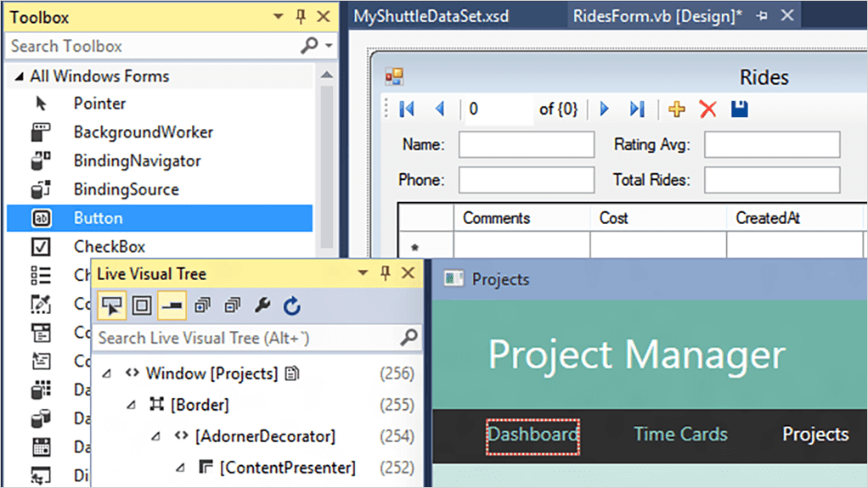
Task: Click the red Delete record icon
Action: coord(707,109)
